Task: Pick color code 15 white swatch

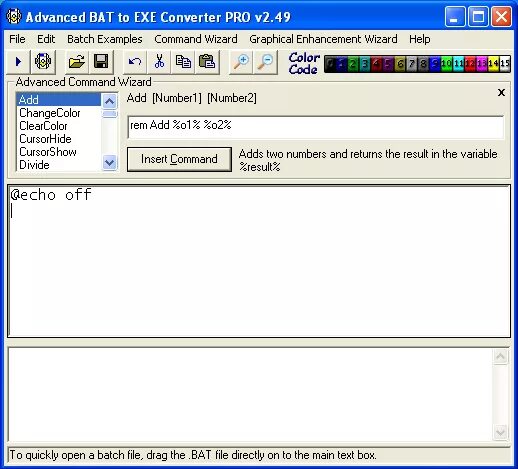Action: click(x=504, y=63)
